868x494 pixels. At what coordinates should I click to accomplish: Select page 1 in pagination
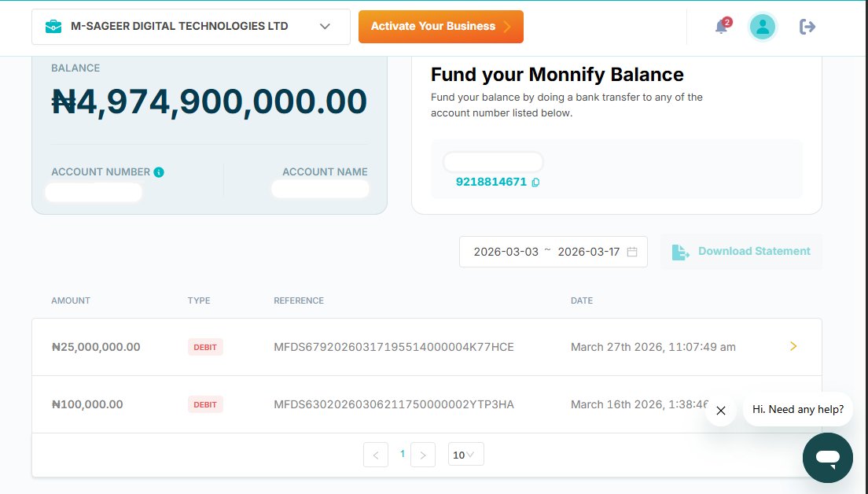403,454
